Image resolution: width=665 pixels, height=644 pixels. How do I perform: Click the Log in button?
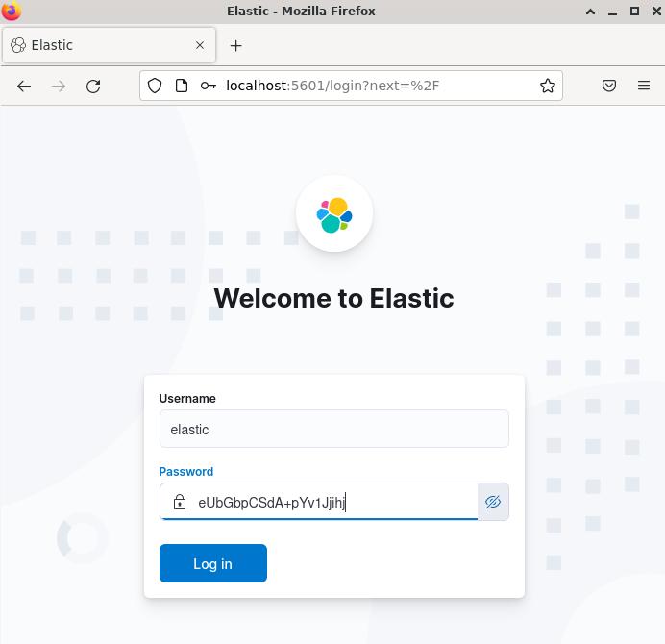click(213, 563)
